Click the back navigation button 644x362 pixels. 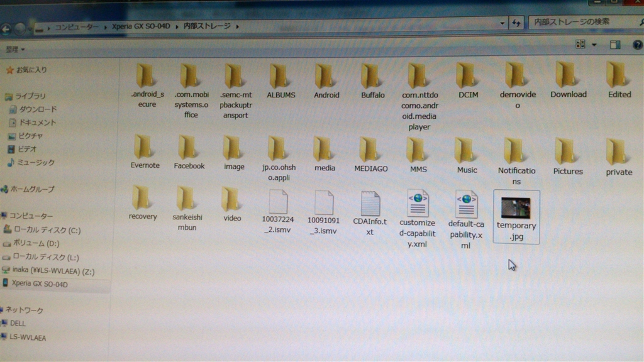6,28
